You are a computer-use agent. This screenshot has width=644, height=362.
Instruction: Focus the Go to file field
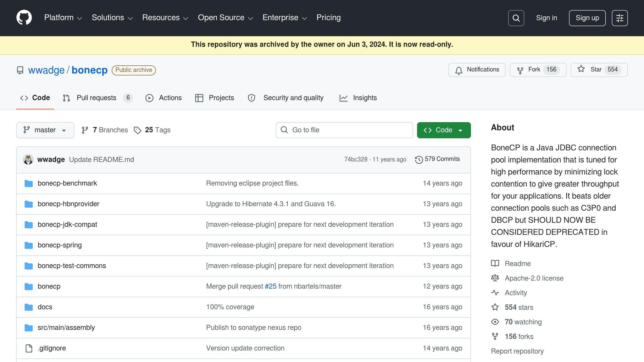(x=344, y=130)
